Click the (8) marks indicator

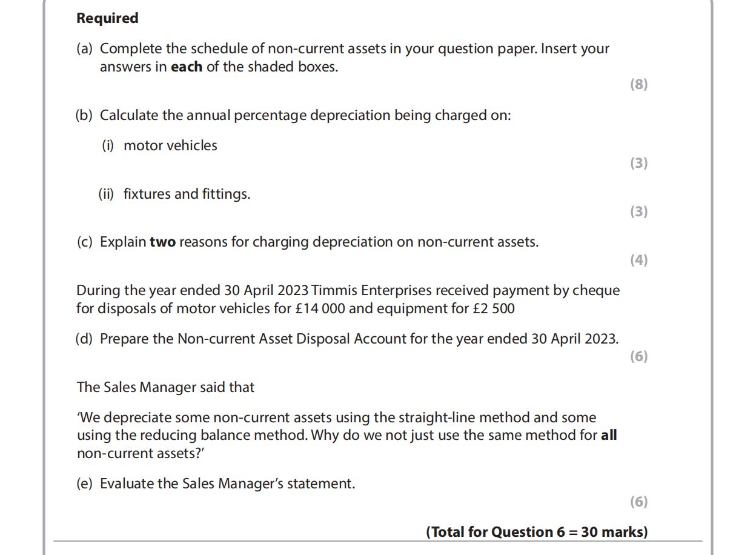click(x=638, y=84)
